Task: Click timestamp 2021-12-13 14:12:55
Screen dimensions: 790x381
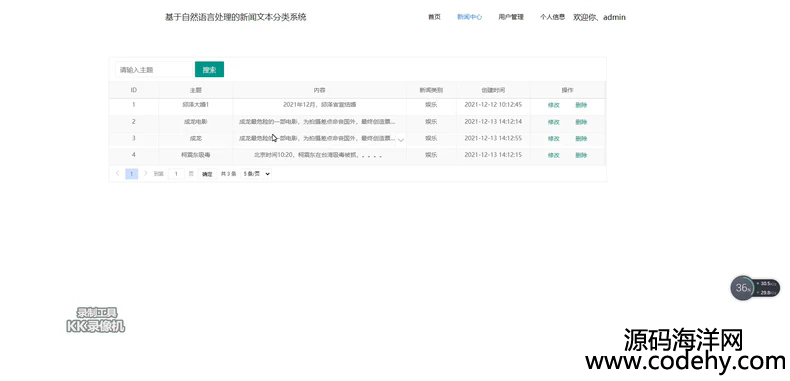Action: (x=493, y=138)
